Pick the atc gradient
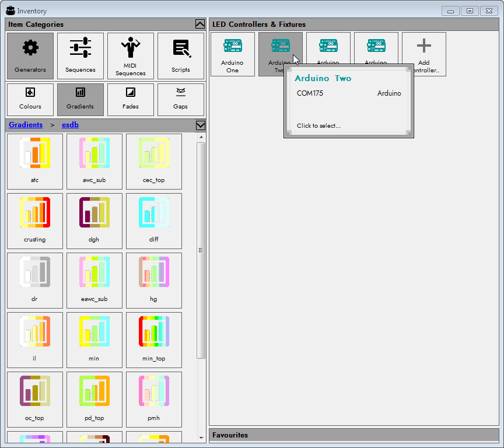The height and width of the screenshot is (448, 504). (35, 162)
